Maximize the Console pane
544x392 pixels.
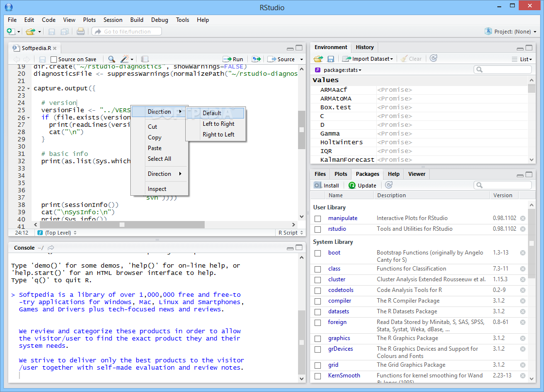coord(299,247)
